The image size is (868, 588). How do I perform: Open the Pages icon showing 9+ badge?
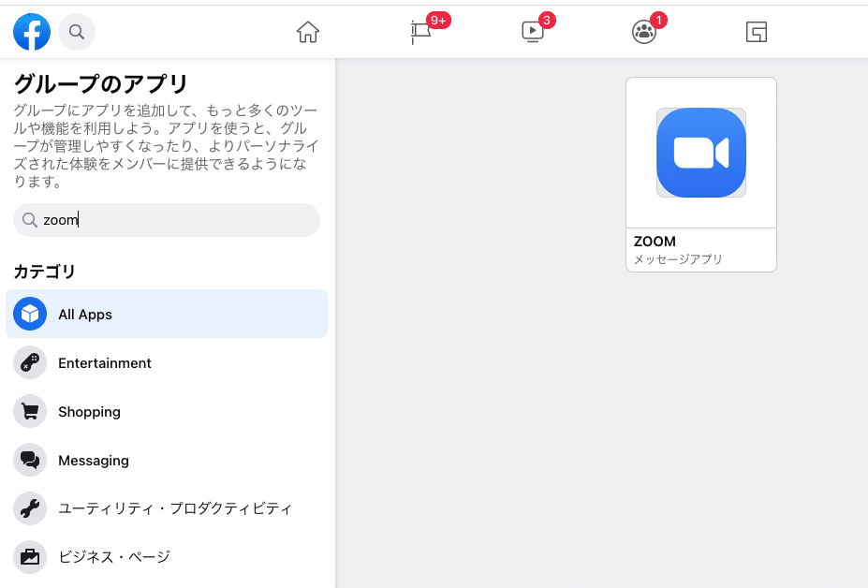419,31
